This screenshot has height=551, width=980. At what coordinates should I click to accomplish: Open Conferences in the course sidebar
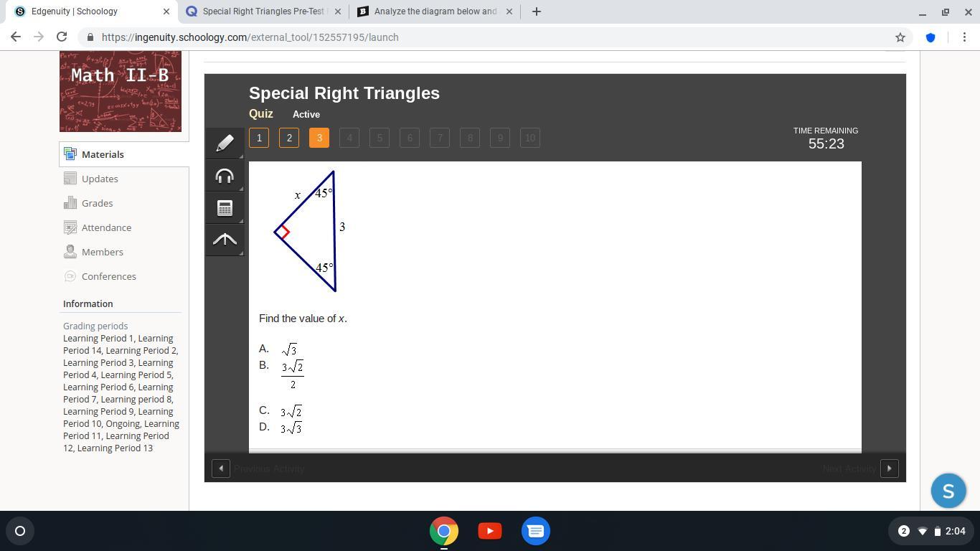pos(108,276)
